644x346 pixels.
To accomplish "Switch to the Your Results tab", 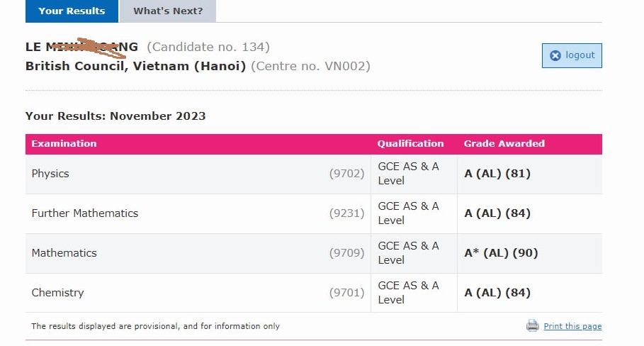I will tap(72, 11).
